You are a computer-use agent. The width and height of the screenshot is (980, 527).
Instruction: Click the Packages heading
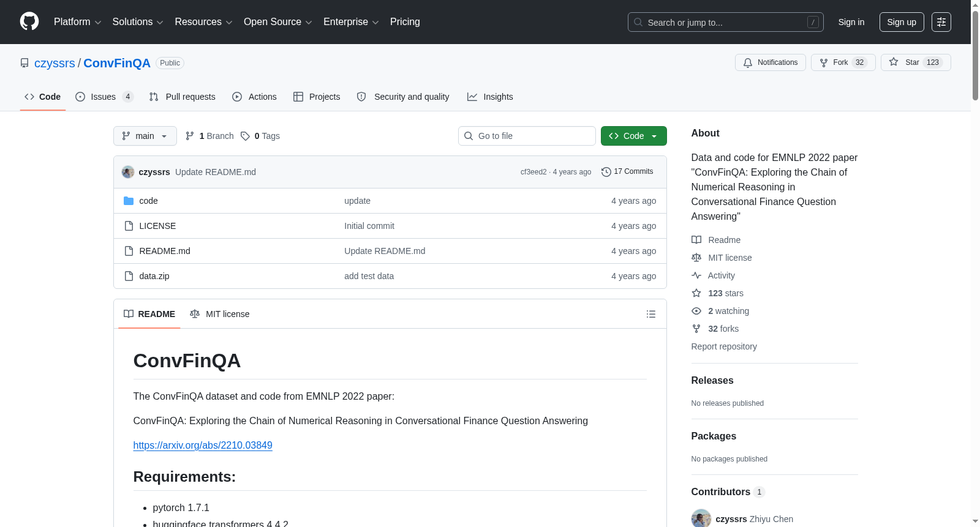714,436
